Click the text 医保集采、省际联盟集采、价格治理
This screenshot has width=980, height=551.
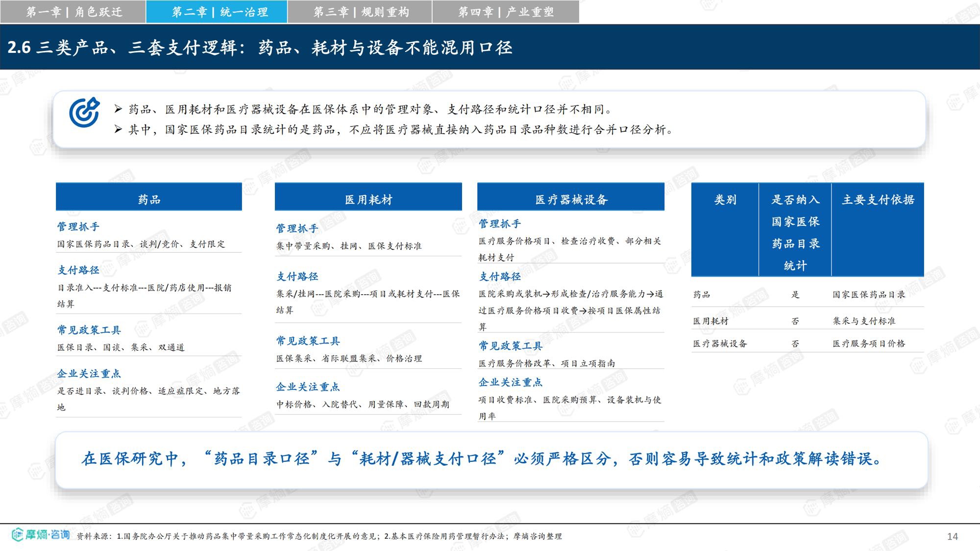pos(349,359)
